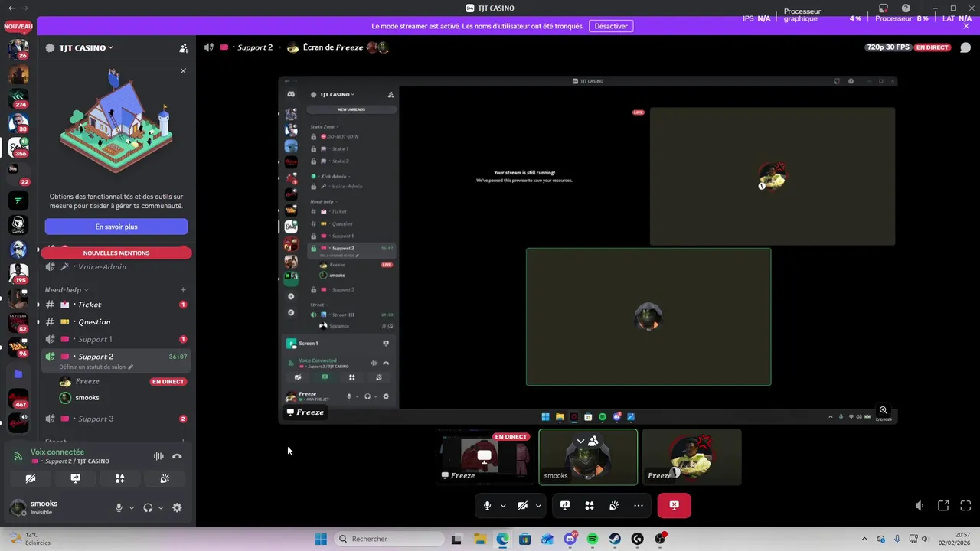Open user settings gear
The height and width of the screenshot is (551, 980).
(177, 507)
